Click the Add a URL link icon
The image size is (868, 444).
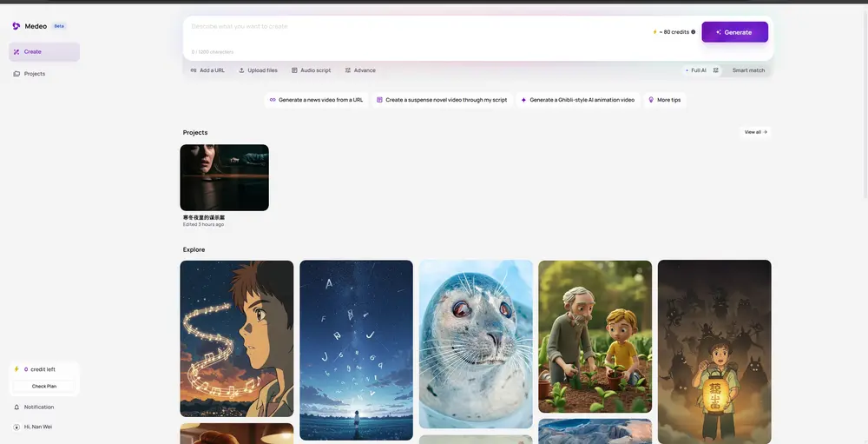click(194, 70)
